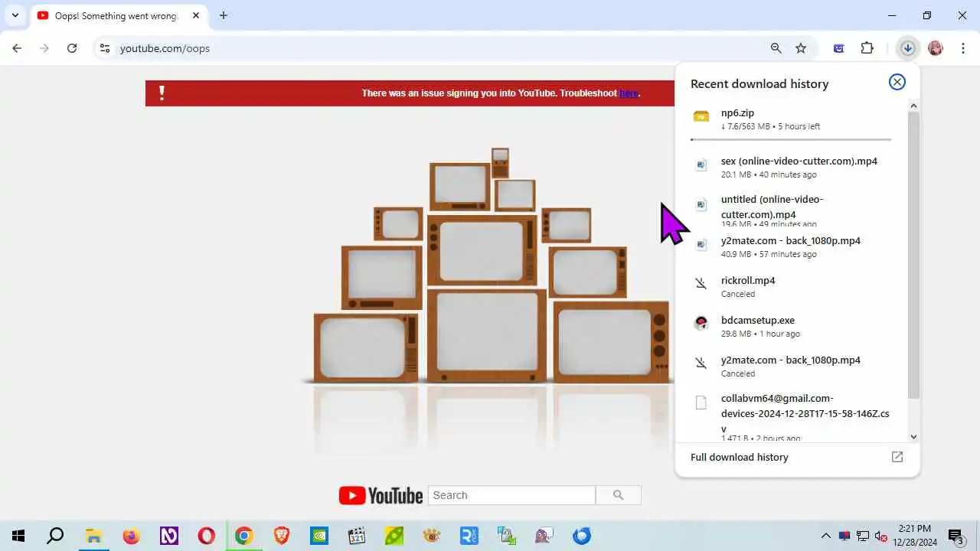Viewport: 980px width, 551px height.
Task: Click the np6.zip folder icon
Action: 701,116
